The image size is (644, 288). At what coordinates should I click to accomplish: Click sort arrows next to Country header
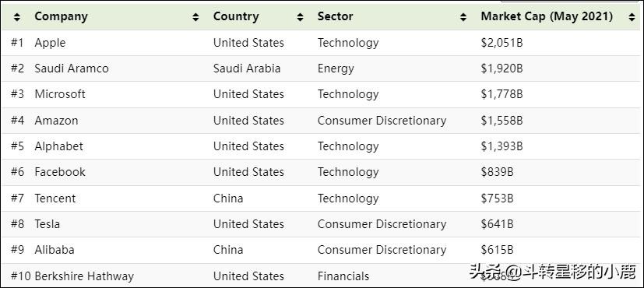point(301,17)
